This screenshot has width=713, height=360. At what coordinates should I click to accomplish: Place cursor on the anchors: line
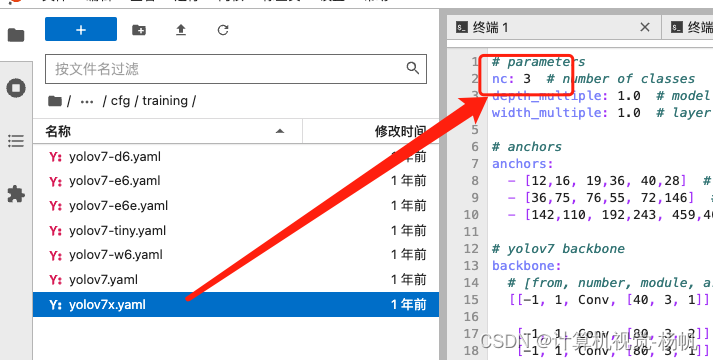pos(522,164)
